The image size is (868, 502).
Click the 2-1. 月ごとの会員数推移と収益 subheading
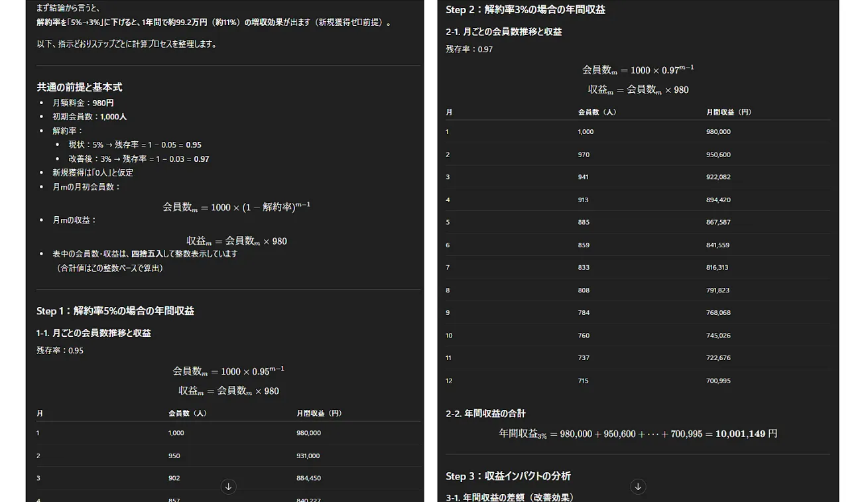click(x=503, y=32)
